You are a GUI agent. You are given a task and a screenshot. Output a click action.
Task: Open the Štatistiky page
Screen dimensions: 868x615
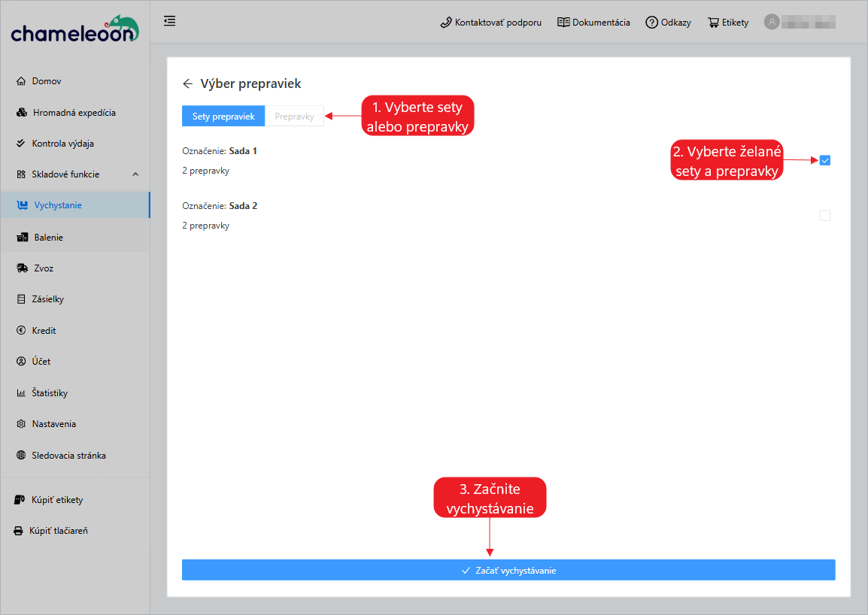click(50, 393)
